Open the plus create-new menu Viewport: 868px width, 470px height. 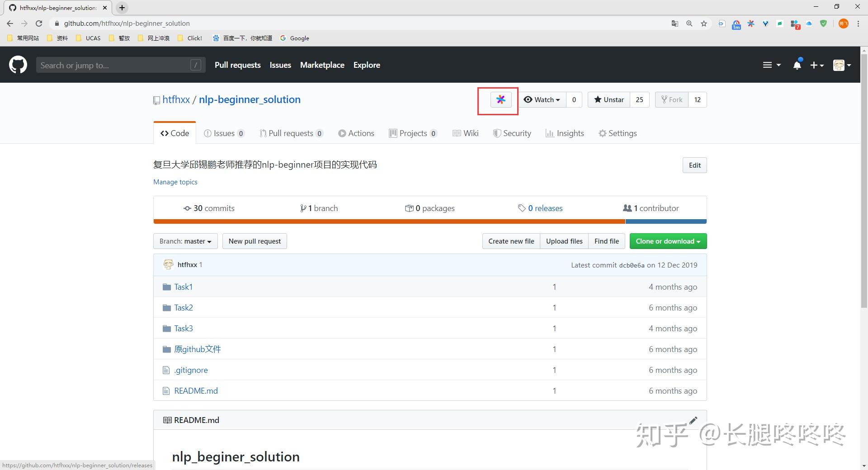click(x=816, y=65)
